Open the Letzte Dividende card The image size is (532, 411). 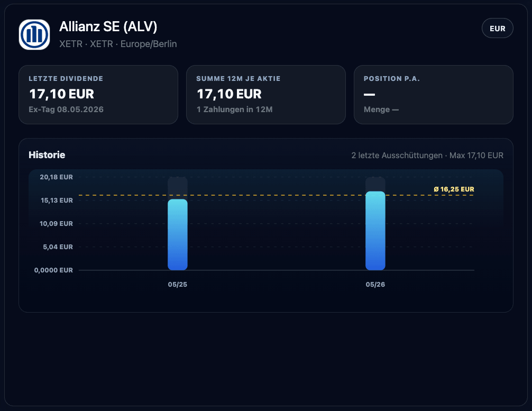pos(98,95)
